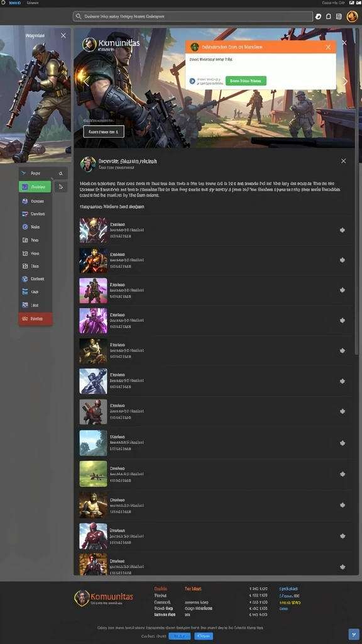Toggle the star on the first list entry
This screenshot has height=644, width=362.
coord(343,230)
